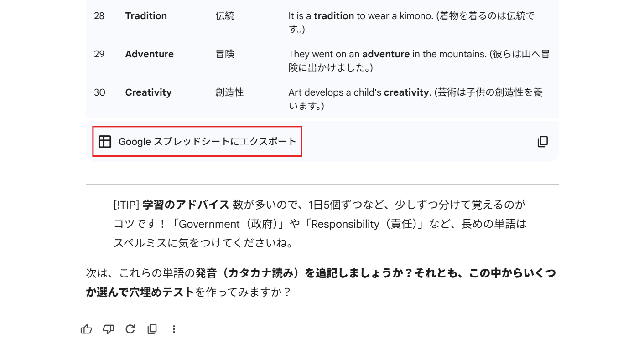
Task: Give the response a thumbs down
Action: click(x=108, y=329)
